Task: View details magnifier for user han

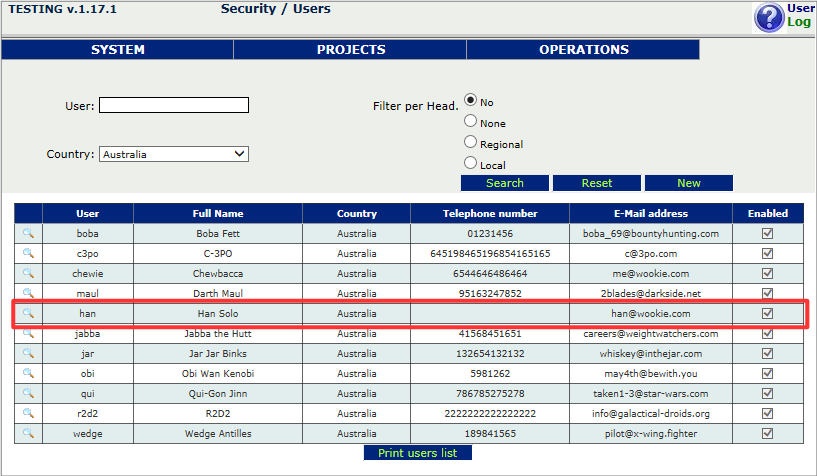Action: [28, 313]
